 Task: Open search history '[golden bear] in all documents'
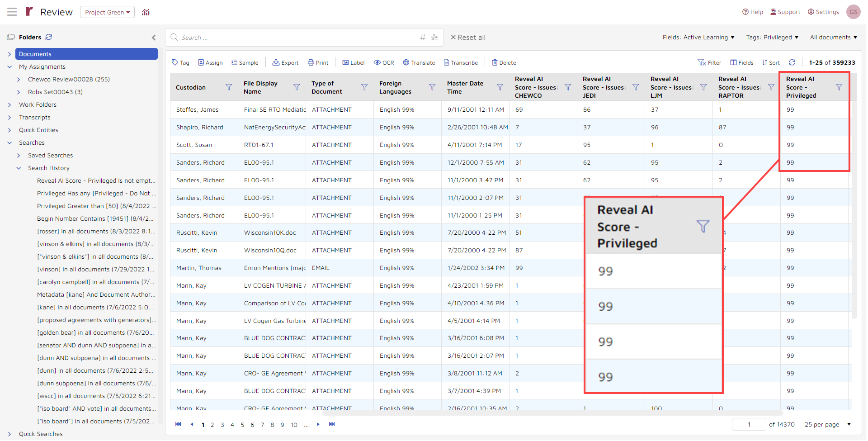click(95, 332)
